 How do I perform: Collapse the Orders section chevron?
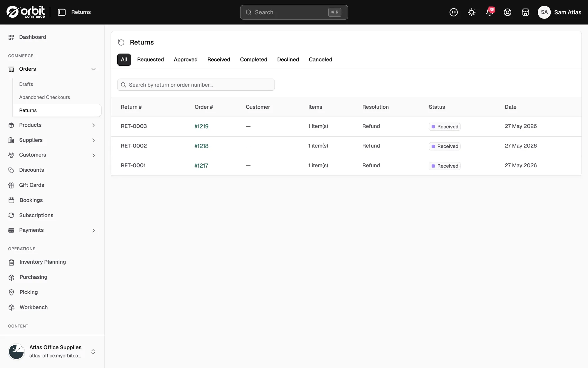(93, 69)
